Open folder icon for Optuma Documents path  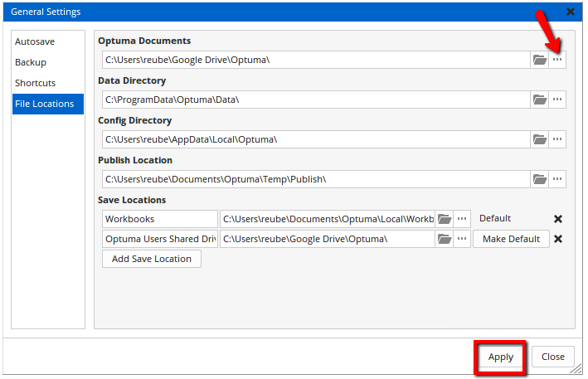pos(539,60)
